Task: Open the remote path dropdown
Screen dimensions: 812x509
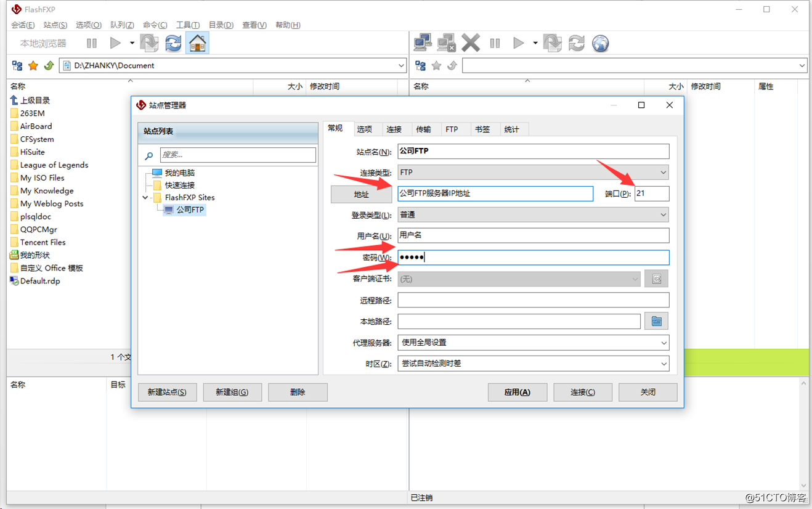Action: tap(802, 65)
